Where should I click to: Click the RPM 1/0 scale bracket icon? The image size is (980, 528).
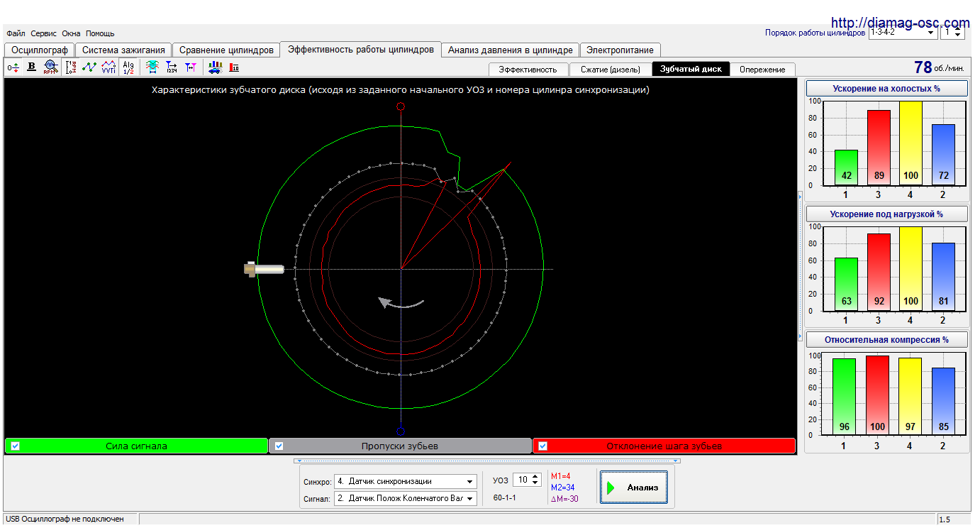pyautogui.click(x=70, y=67)
